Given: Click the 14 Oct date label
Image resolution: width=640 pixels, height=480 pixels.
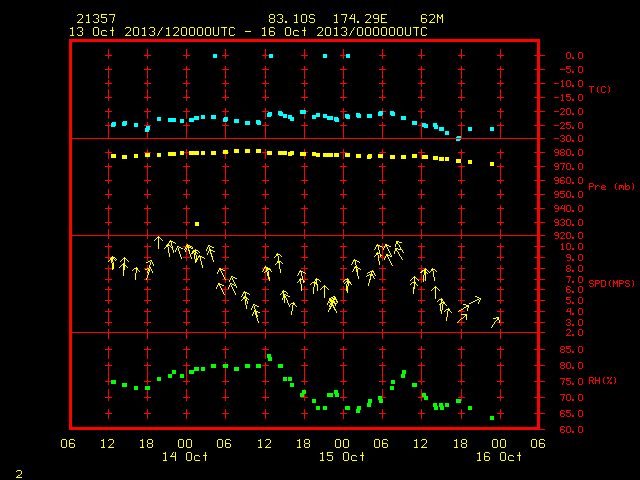Looking at the screenshot, I should click(185, 457).
